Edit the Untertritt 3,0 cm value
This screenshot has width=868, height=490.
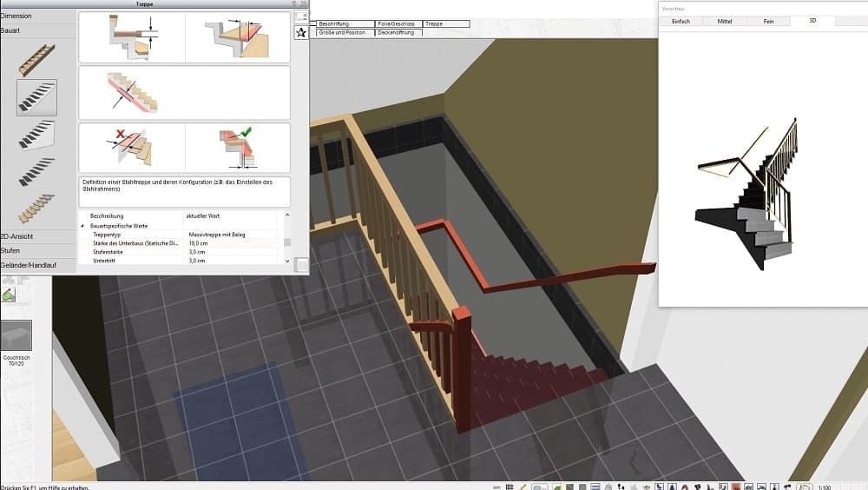click(x=196, y=261)
